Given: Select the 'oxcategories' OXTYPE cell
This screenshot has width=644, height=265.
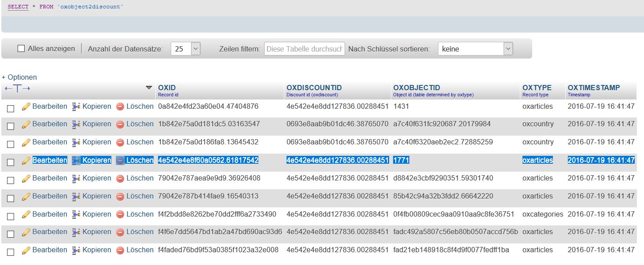Looking at the screenshot, I should point(543,214).
